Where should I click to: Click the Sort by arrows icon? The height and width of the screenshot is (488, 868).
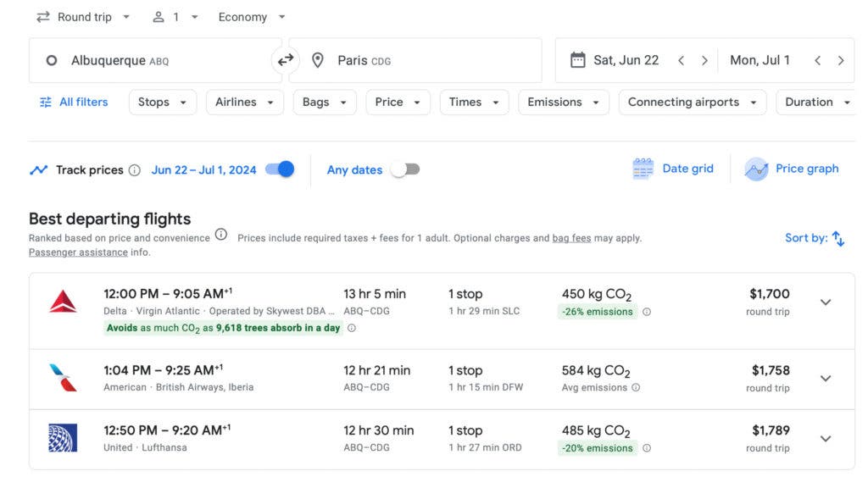pyautogui.click(x=838, y=238)
